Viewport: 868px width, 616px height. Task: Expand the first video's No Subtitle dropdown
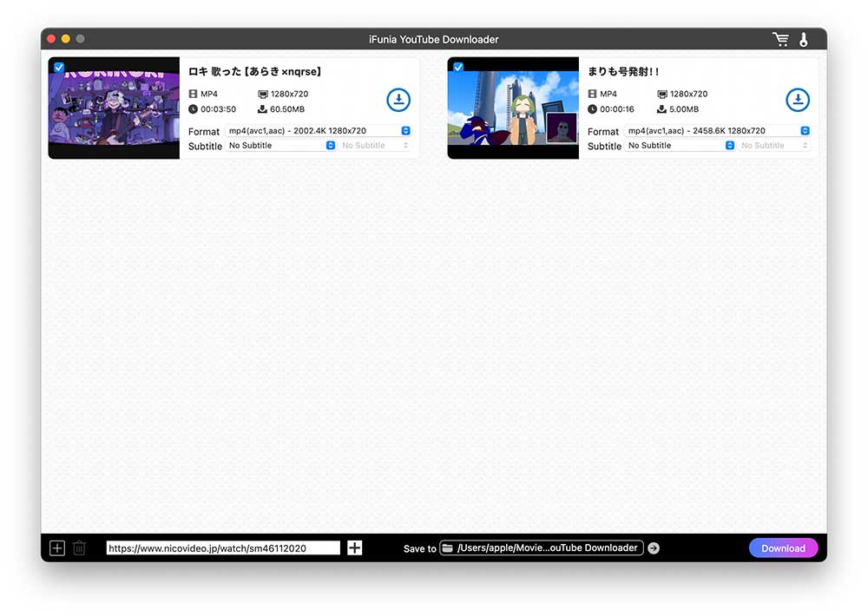280,146
